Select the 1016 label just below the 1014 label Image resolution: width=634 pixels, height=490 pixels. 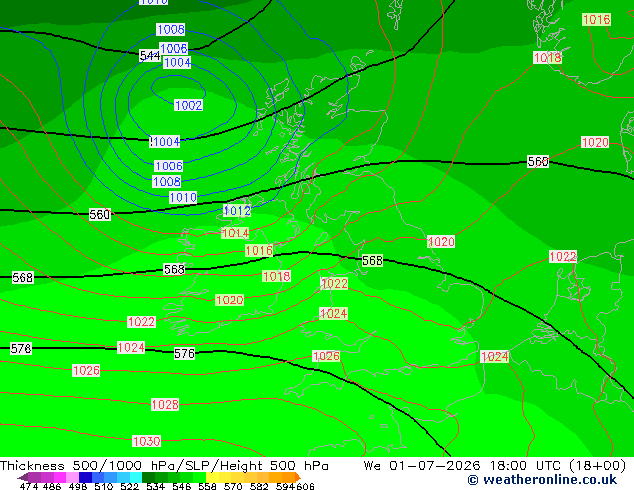point(259,250)
